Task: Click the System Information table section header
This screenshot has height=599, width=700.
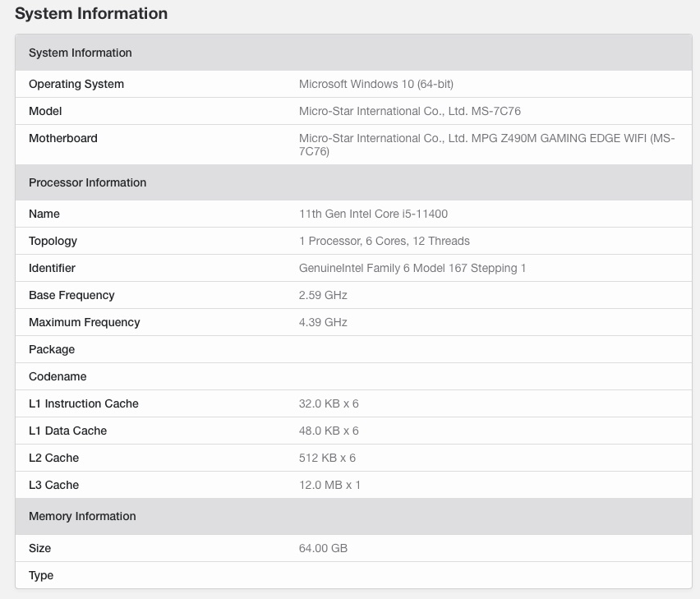Action: [x=81, y=53]
